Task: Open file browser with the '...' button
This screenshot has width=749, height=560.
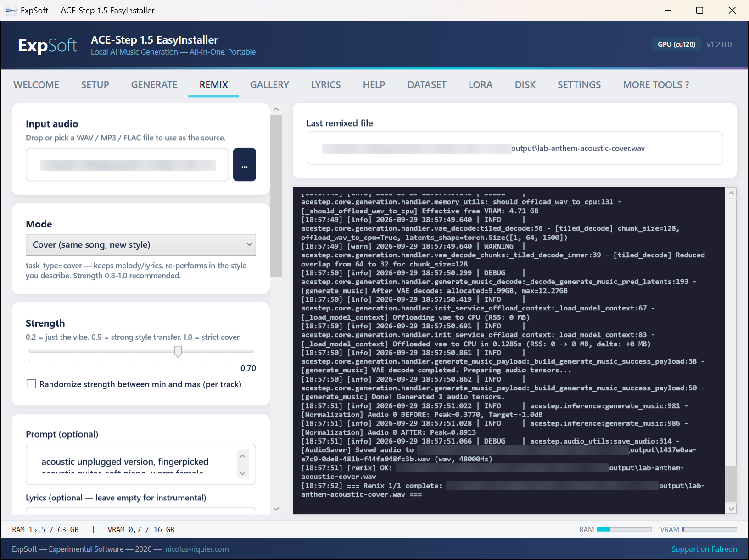Action: [x=245, y=165]
